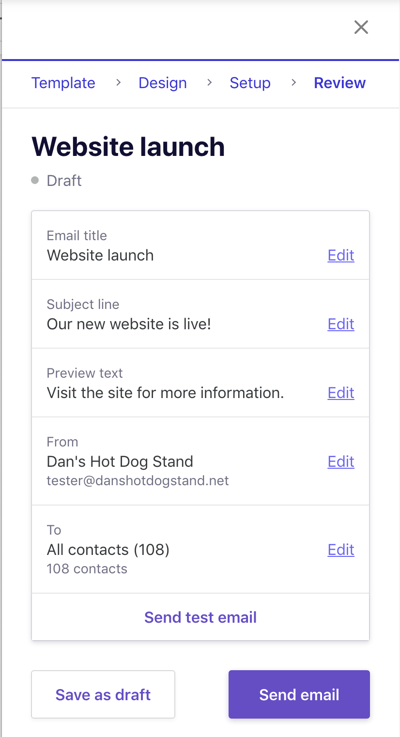Edit the Subject line
400x737 pixels.
click(341, 324)
